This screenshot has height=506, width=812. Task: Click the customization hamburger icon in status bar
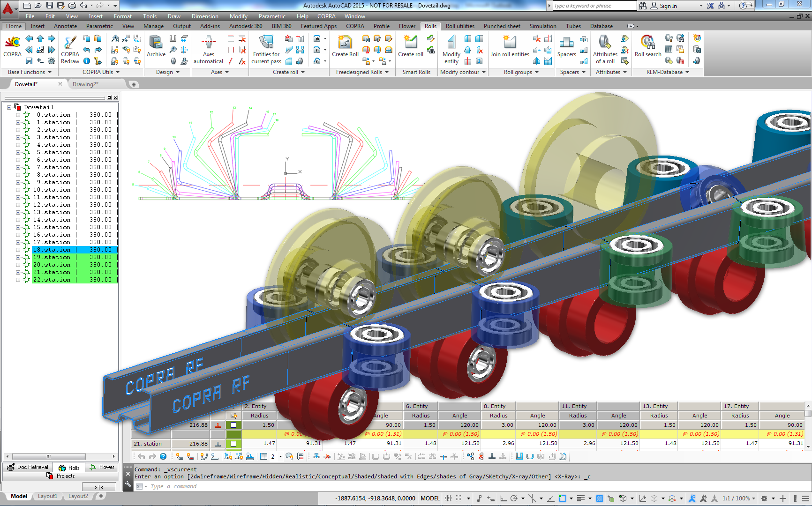click(x=805, y=499)
